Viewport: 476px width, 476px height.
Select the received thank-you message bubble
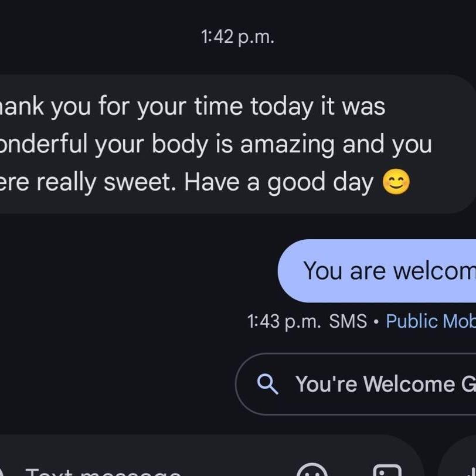click(x=234, y=144)
